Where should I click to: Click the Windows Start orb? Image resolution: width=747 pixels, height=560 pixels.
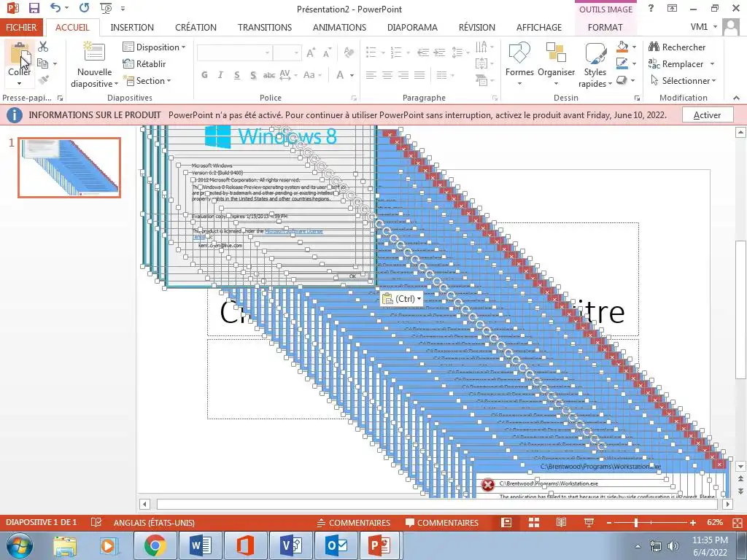[x=19, y=545]
